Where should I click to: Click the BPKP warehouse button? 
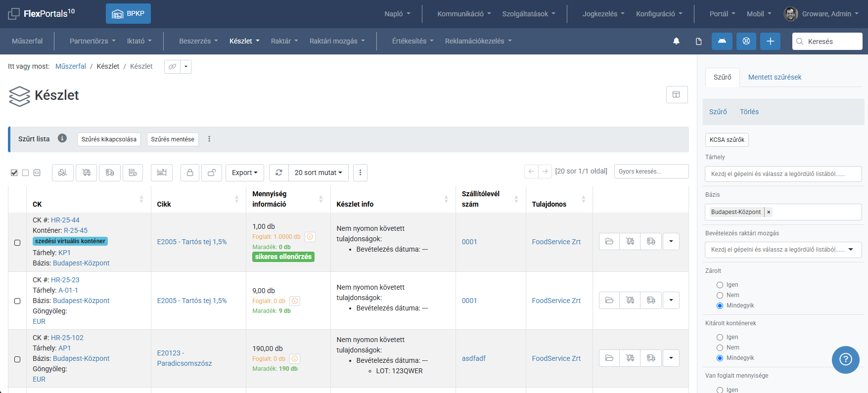point(128,14)
